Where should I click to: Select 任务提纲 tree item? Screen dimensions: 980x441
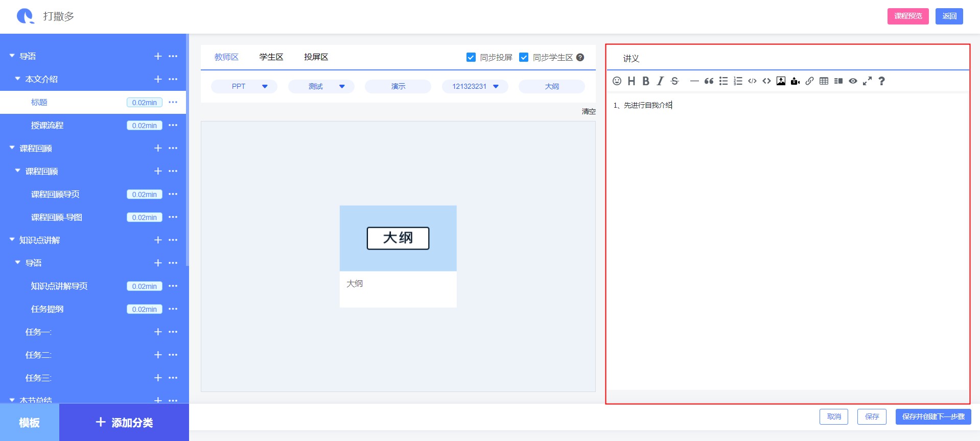click(x=48, y=309)
